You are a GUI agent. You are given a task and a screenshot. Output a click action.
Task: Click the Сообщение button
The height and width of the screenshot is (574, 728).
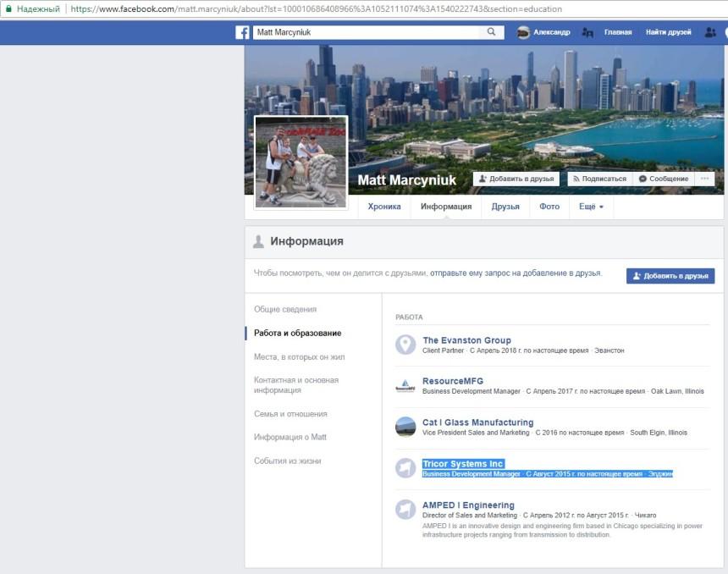coord(664,179)
